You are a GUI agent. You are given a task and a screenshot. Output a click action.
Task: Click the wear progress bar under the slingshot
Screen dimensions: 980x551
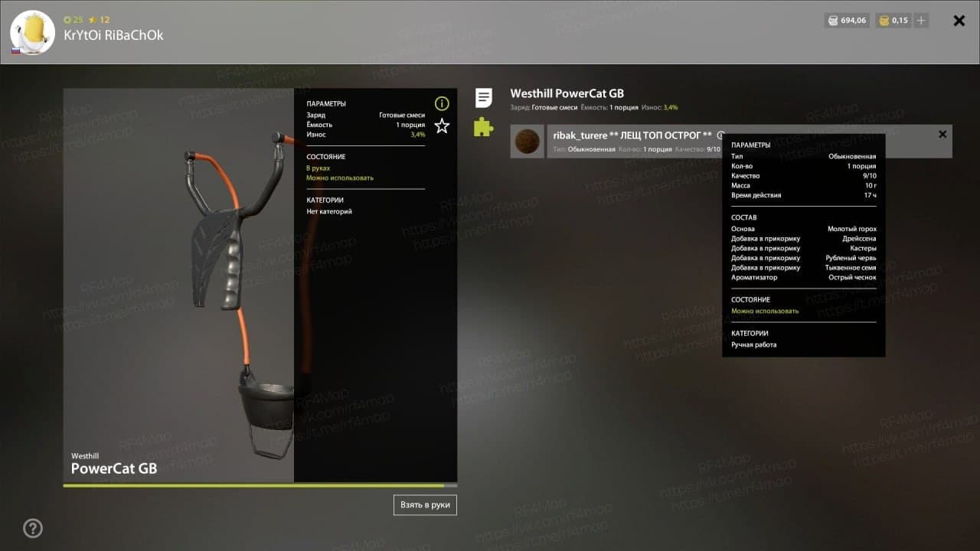pos(260,485)
